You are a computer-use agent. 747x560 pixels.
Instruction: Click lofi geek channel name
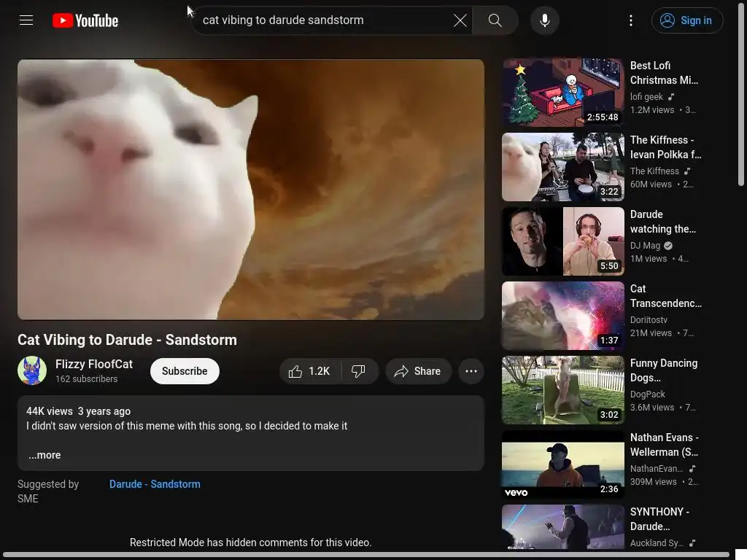coord(646,97)
